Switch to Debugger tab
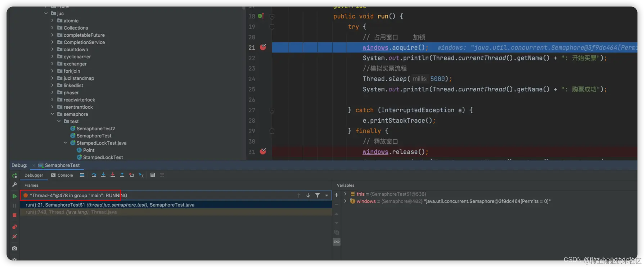 [34, 175]
